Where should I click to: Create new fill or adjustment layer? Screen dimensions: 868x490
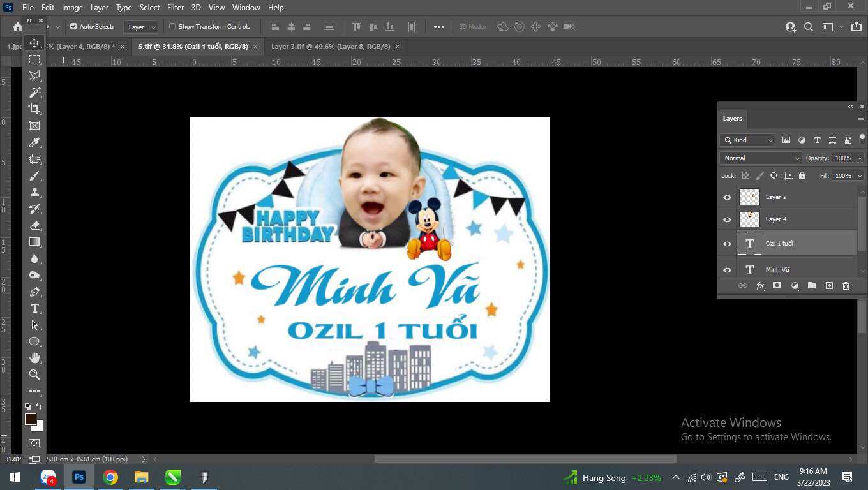pyautogui.click(x=795, y=286)
